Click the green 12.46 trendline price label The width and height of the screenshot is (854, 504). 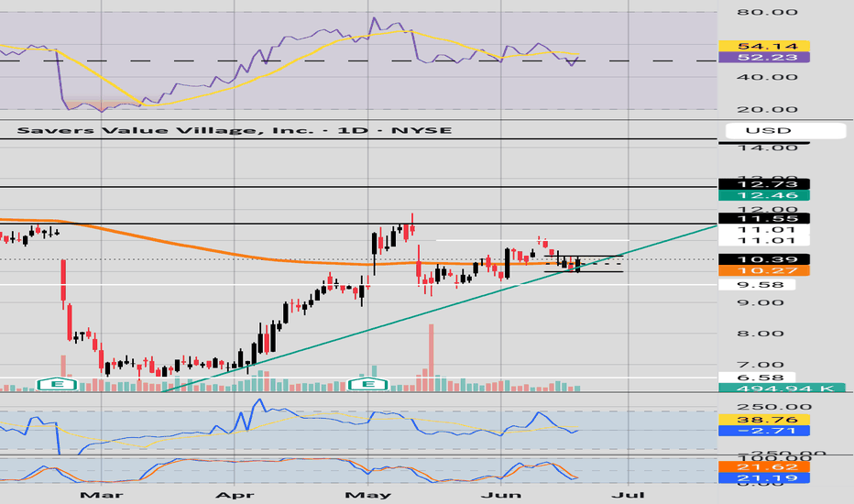(764, 195)
